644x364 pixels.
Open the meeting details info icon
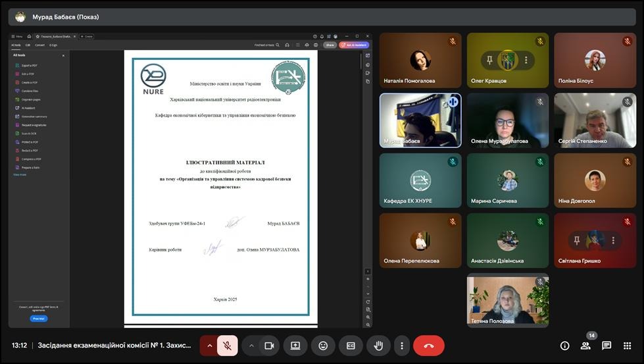coord(564,346)
